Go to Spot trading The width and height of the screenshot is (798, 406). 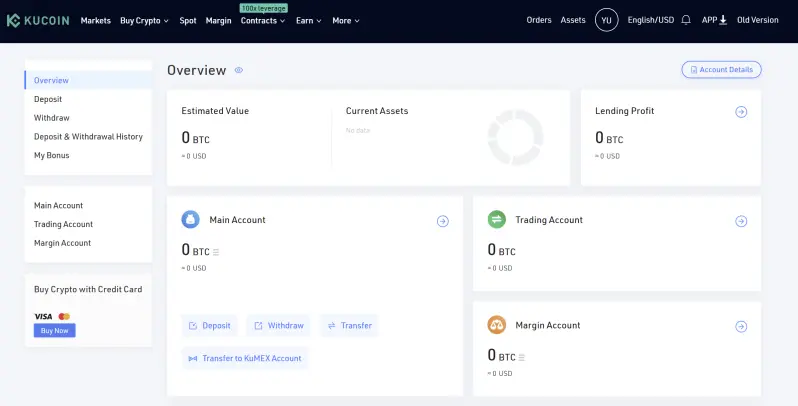pyautogui.click(x=188, y=21)
